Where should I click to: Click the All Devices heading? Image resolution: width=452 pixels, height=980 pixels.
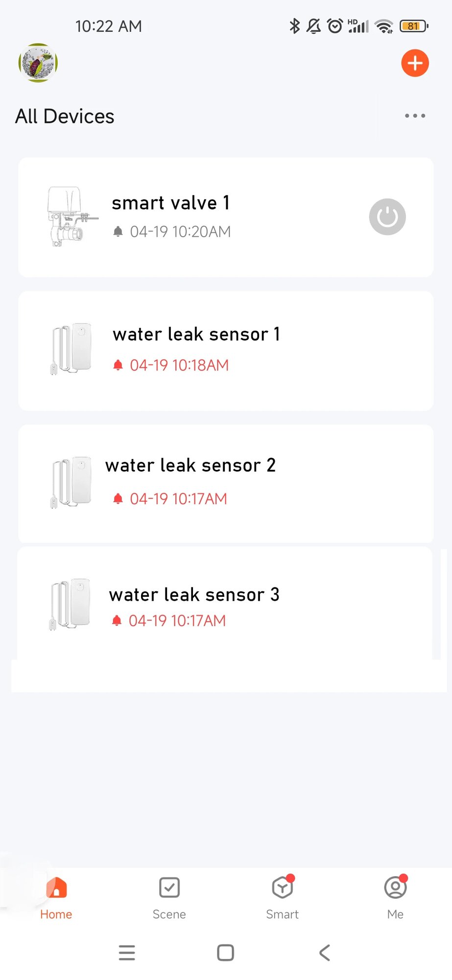(65, 117)
